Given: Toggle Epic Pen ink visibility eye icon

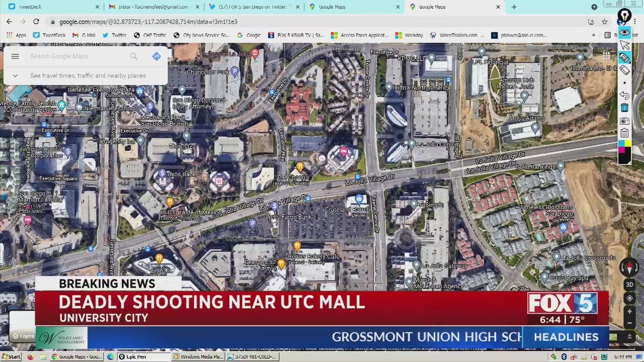Looking at the screenshot, I should (624, 32).
